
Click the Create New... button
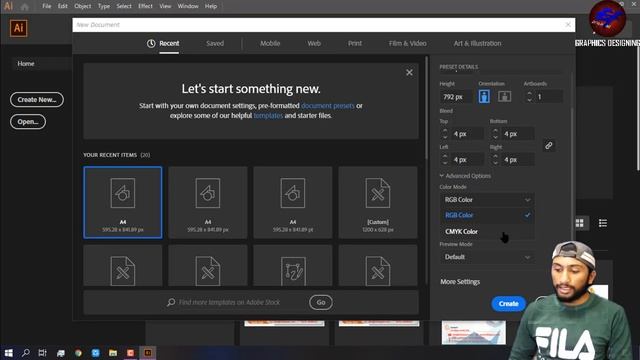click(x=37, y=100)
